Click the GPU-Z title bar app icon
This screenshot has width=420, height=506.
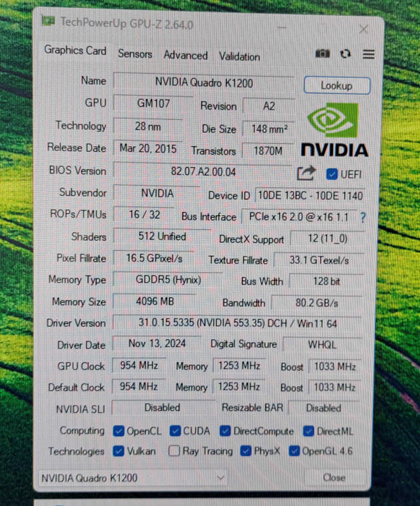[x=48, y=21]
